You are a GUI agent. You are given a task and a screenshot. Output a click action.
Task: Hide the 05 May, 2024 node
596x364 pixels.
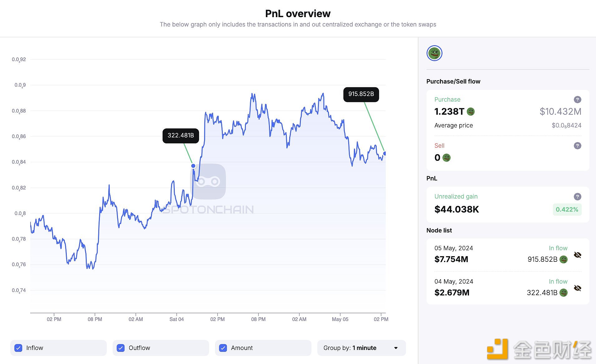tap(578, 255)
